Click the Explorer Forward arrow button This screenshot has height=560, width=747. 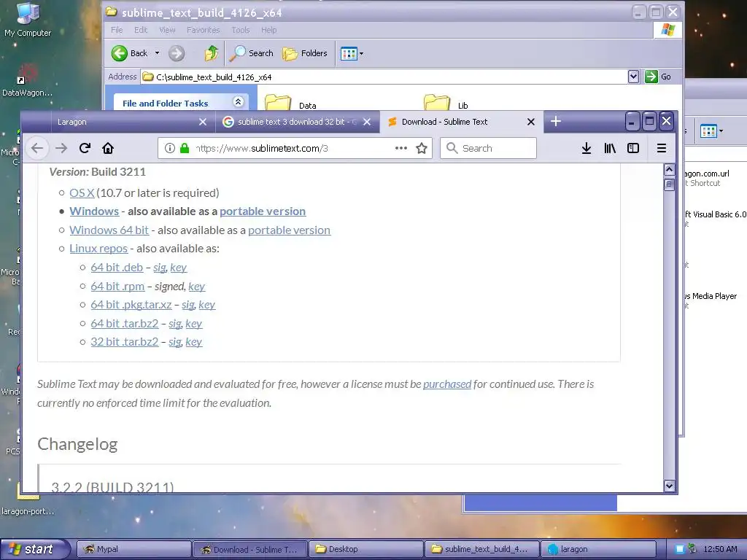[177, 53]
